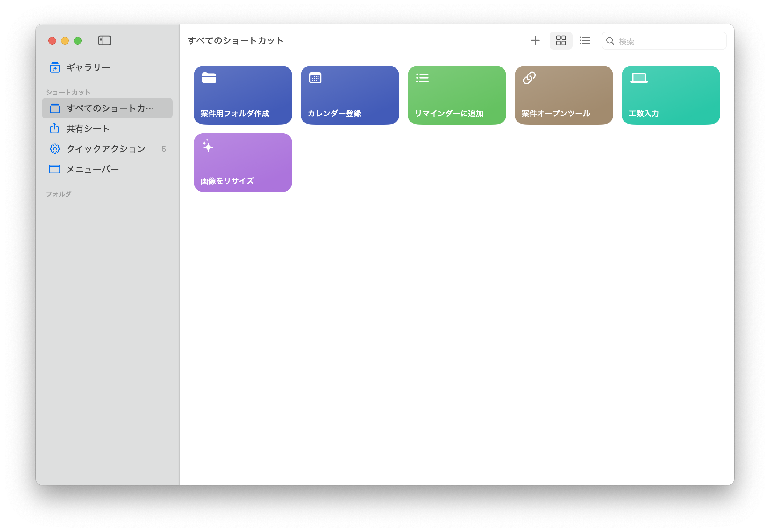Click the link icon on 案件オープンツール
770x532 pixels.
[529, 78]
